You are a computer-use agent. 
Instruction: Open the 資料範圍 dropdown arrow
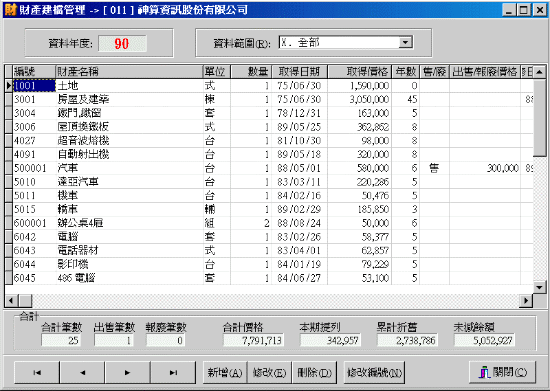click(x=405, y=43)
